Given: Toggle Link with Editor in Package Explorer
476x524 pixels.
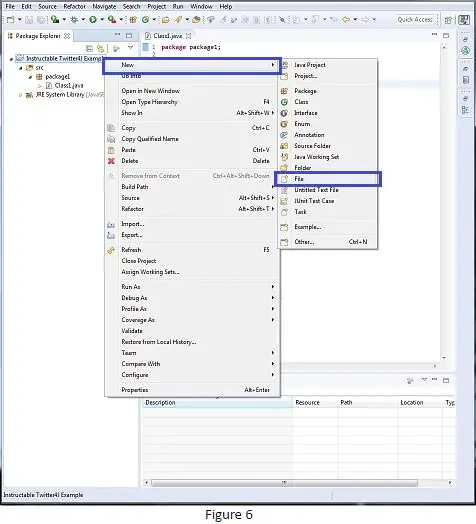Looking at the screenshot, I should 100,48.
